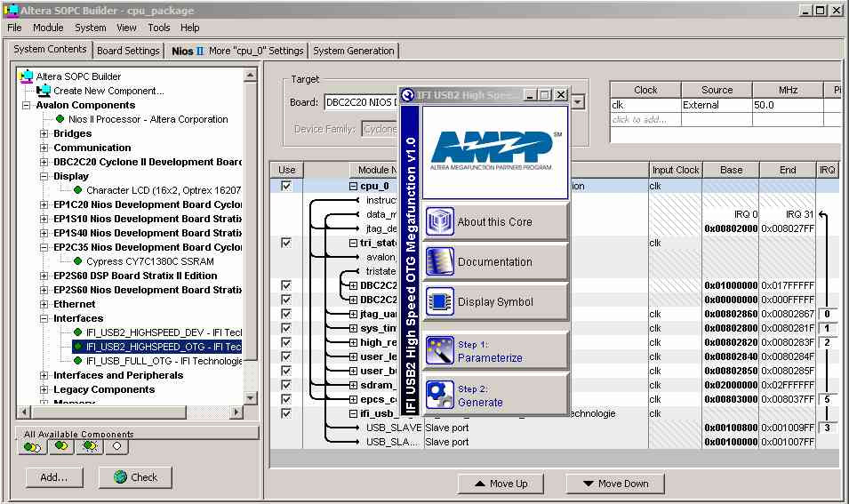Click the fourth white circle filter icon

point(117,446)
